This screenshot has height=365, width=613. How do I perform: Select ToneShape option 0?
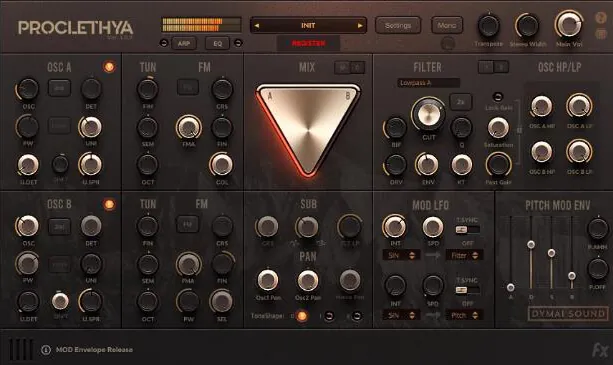coord(302,316)
